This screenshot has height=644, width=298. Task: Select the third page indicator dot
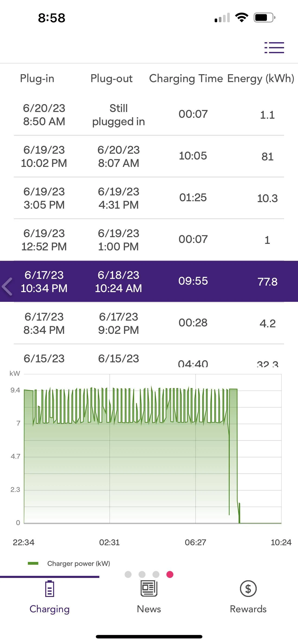pyautogui.click(x=156, y=574)
